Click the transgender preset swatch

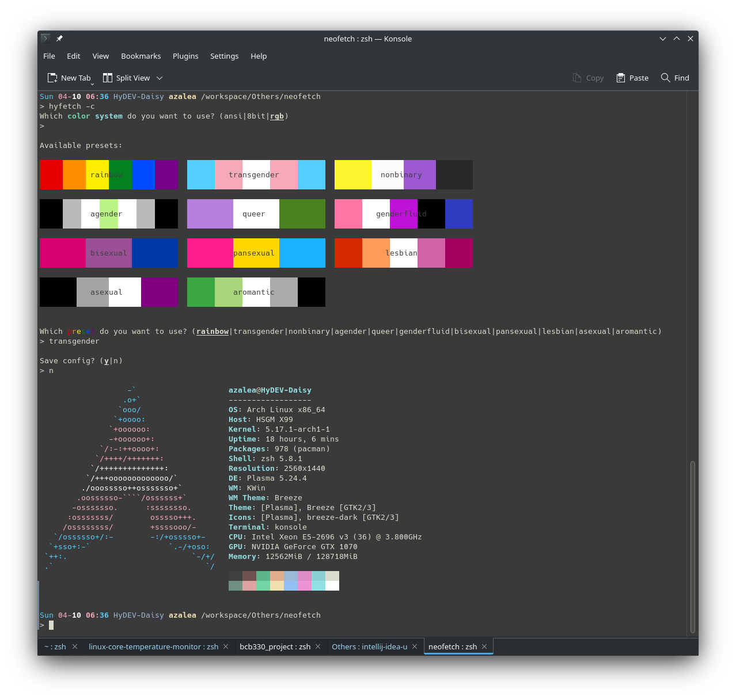click(x=256, y=174)
